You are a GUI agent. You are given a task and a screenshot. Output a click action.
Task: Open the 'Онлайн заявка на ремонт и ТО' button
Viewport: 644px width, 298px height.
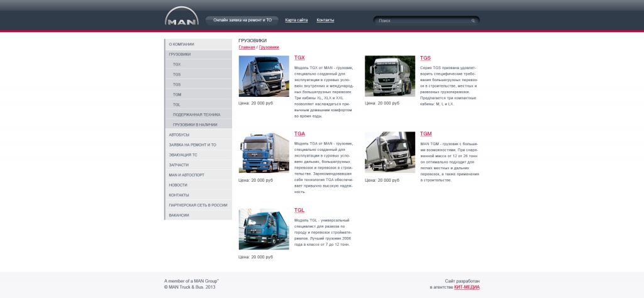pyautogui.click(x=242, y=20)
